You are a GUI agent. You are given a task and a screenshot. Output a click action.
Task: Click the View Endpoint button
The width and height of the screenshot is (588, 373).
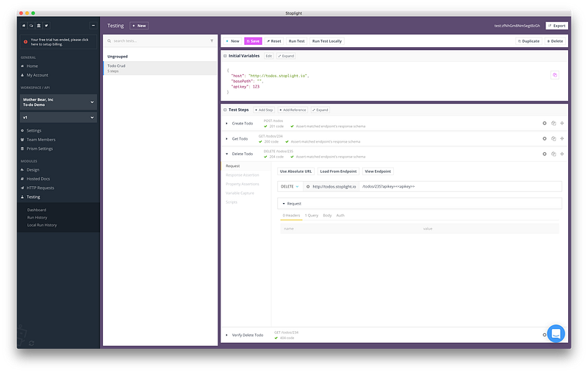point(378,171)
